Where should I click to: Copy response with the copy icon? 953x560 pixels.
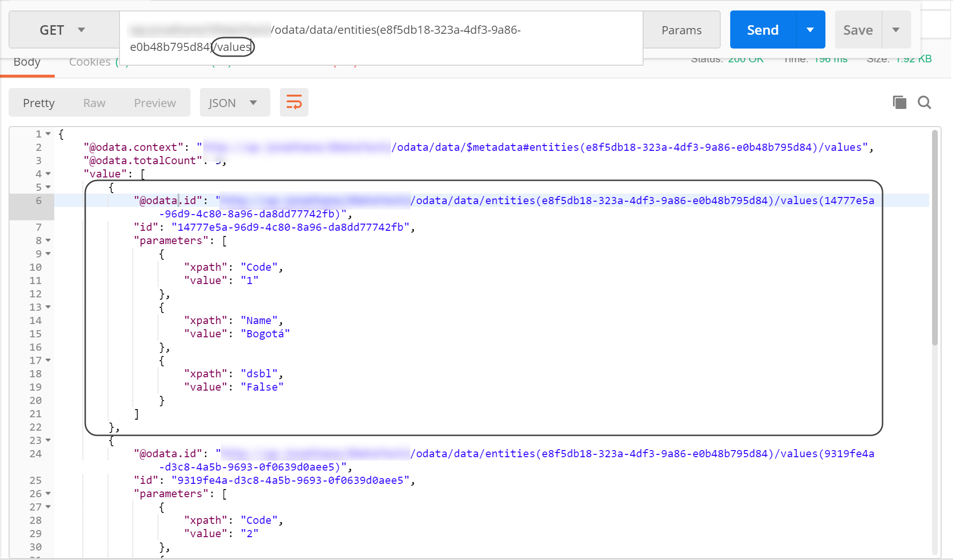[x=899, y=102]
